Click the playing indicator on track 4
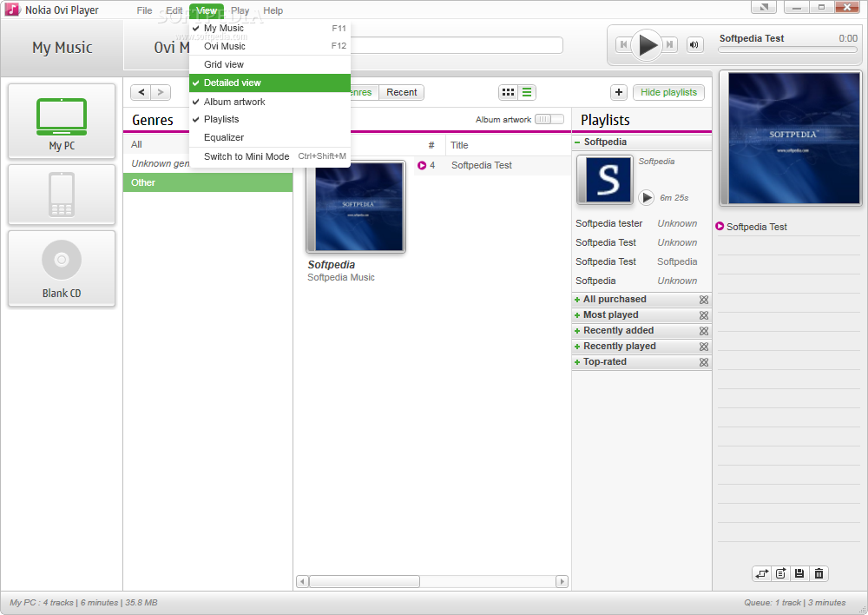868x615 pixels. point(422,165)
